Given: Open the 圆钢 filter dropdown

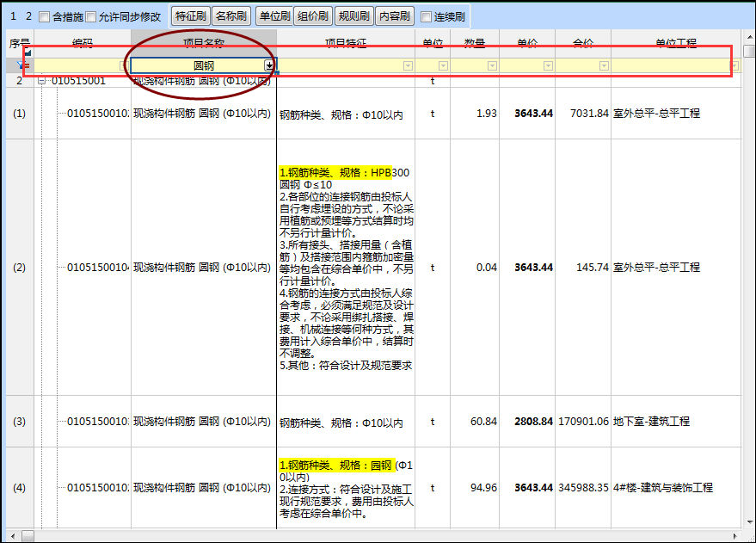Looking at the screenshot, I should (268, 65).
